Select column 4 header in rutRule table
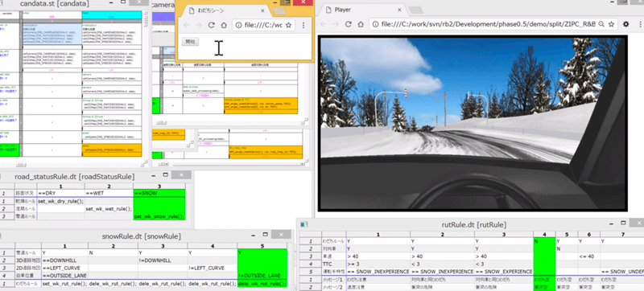 (x=544, y=235)
